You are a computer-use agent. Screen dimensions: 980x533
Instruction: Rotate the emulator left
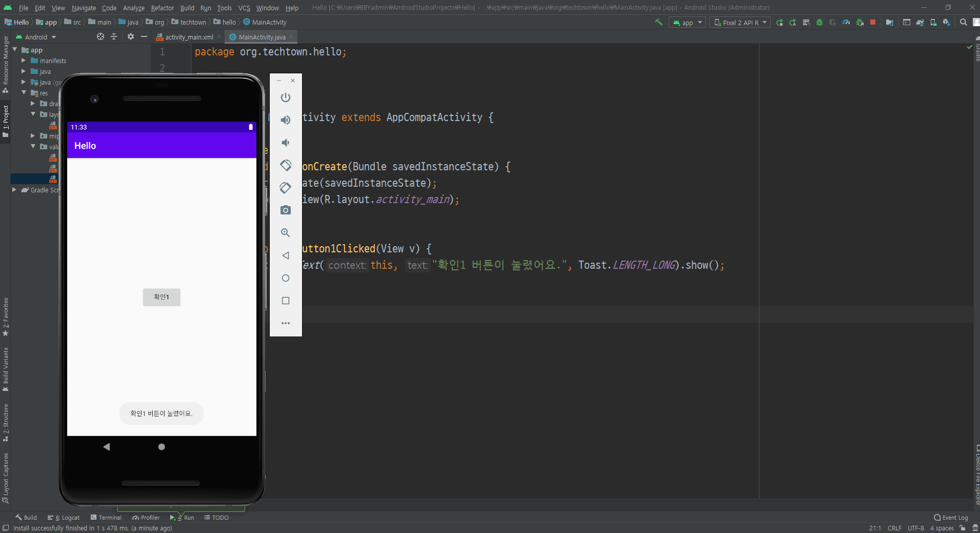[286, 165]
